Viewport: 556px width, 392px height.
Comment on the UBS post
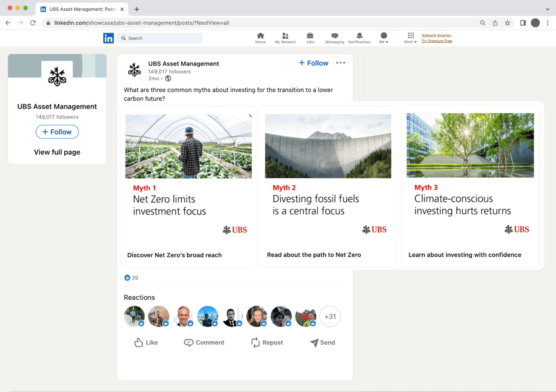[x=204, y=342]
